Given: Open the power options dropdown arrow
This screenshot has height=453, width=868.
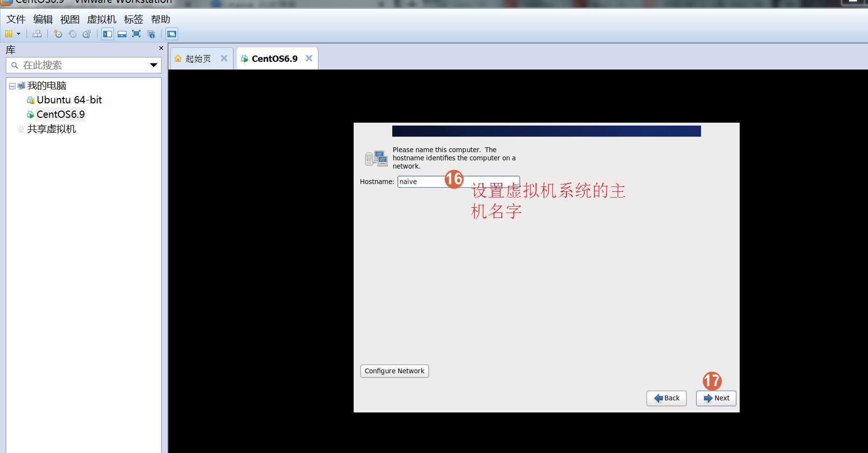Looking at the screenshot, I should click(x=19, y=34).
